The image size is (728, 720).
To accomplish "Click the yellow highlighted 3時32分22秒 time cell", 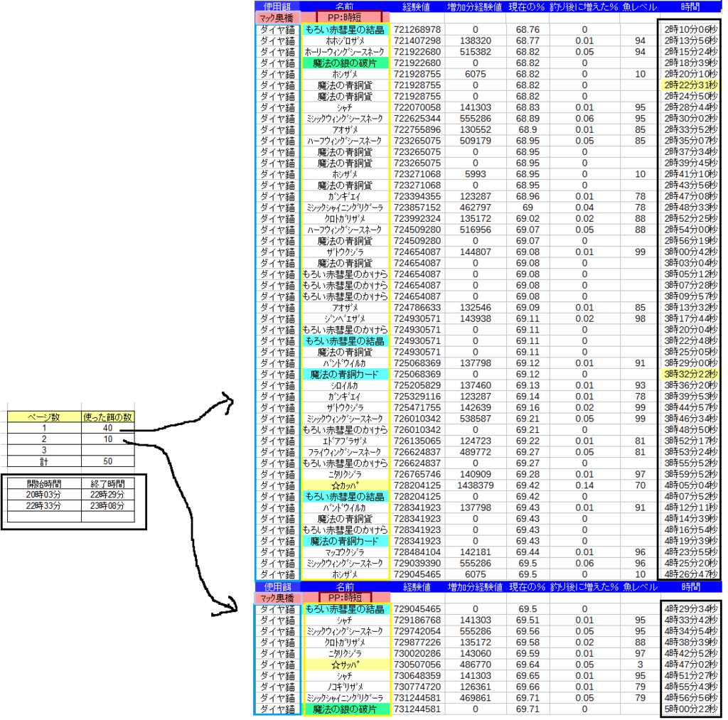I will pyautogui.click(x=689, y=374).
